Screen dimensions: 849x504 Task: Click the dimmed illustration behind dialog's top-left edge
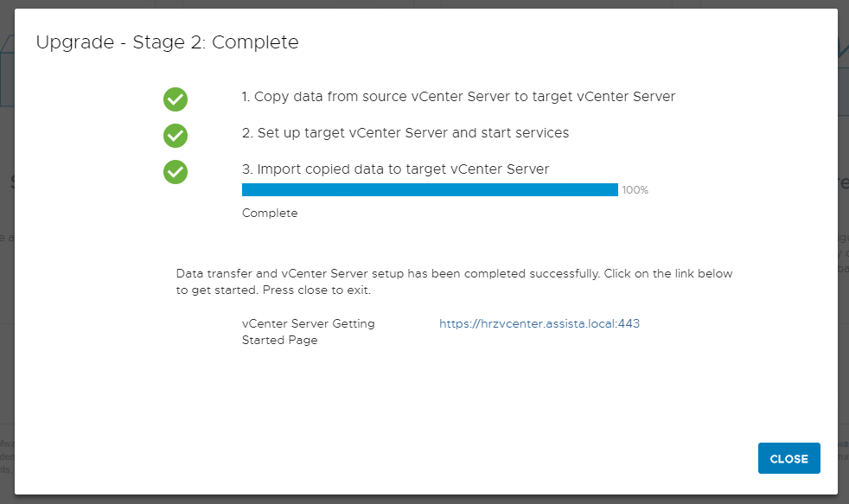tap(7, 70)
